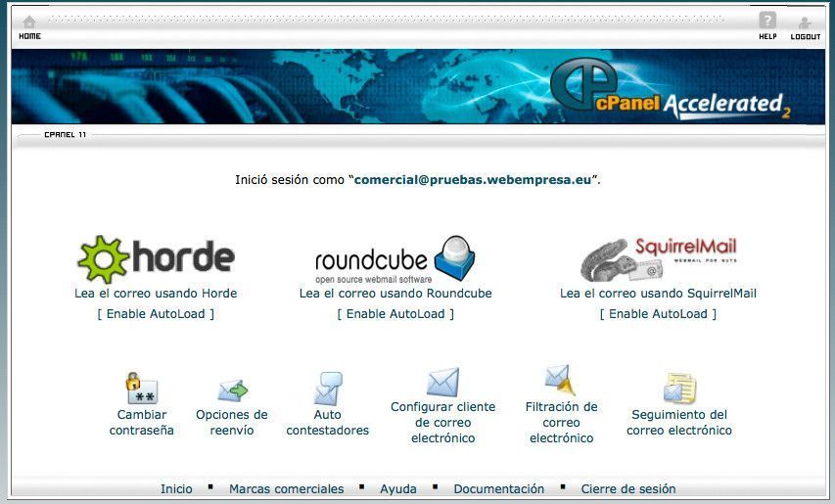This screenshot has width=835, height=504.
Task: Click 'Filtración de correo electrónico' text
Action: [561, 423]
